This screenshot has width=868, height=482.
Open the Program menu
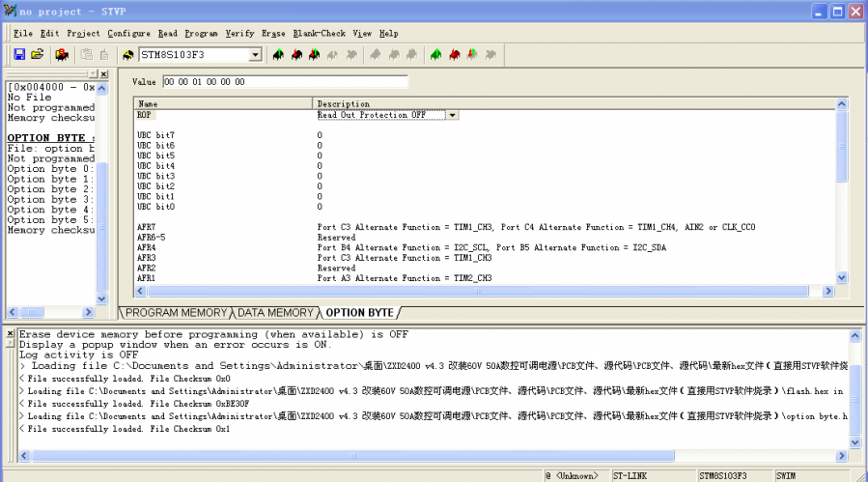[x=201, y=33]
